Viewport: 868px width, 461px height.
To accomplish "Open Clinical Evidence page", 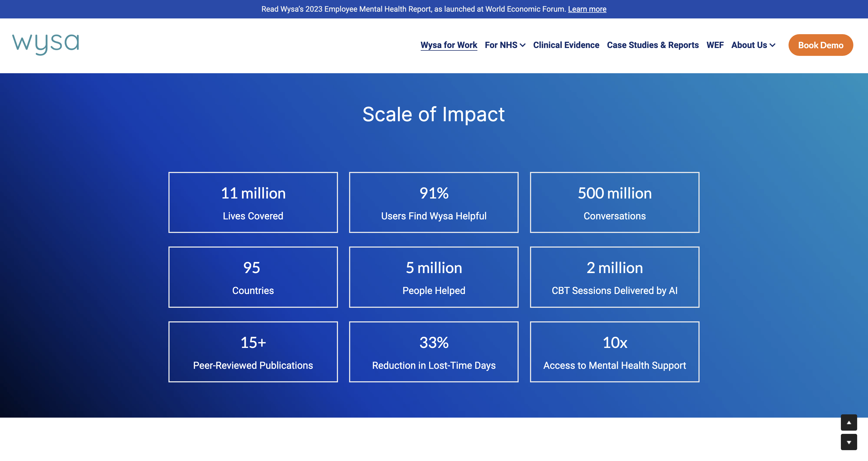I will coord(566,45).
